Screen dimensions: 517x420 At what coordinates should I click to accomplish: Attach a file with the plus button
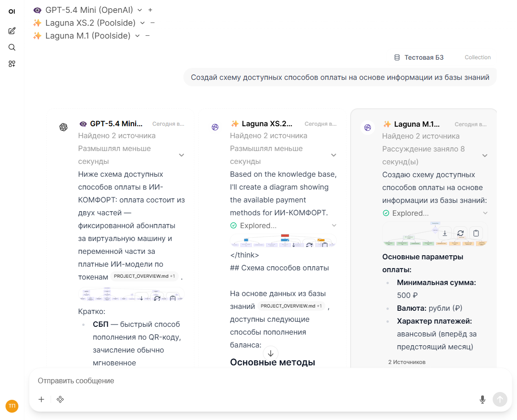[x=41, y=400]
